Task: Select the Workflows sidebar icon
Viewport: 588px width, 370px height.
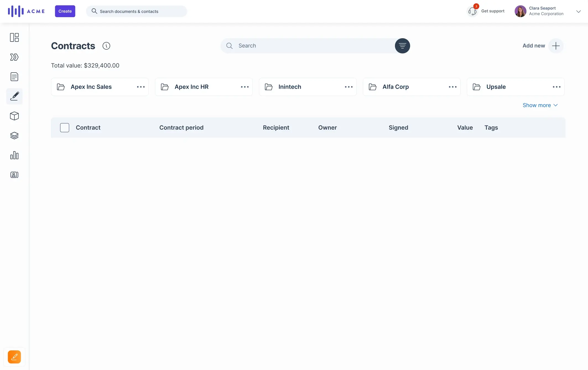Action: point(14,57)
